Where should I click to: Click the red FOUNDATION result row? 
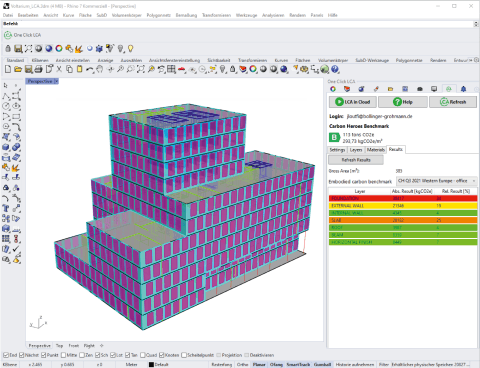(403, 198)
